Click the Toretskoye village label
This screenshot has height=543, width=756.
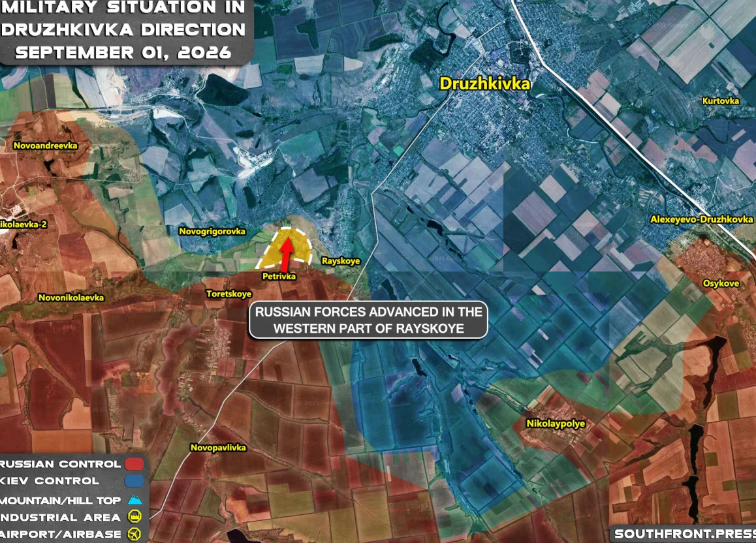click(229, 294)
